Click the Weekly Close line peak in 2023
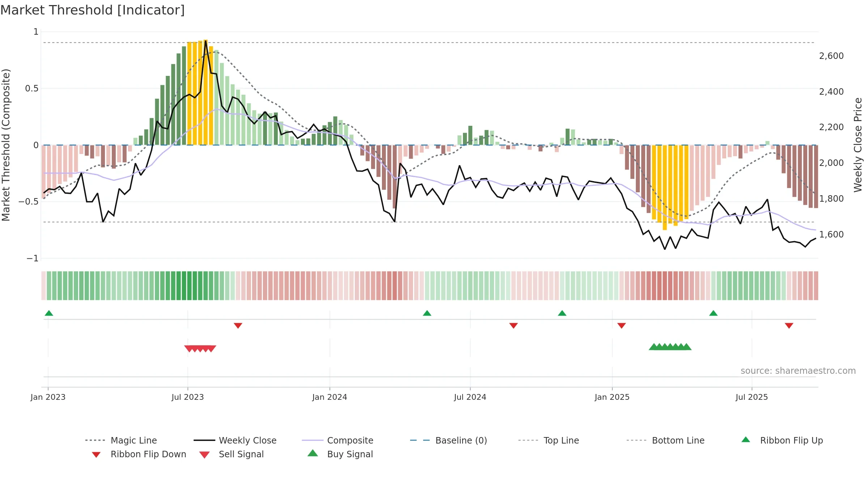868x488 pixels. (206, 41)
